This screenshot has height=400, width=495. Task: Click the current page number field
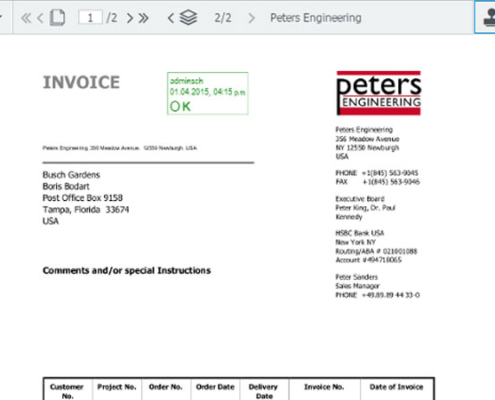pos(90,17)
